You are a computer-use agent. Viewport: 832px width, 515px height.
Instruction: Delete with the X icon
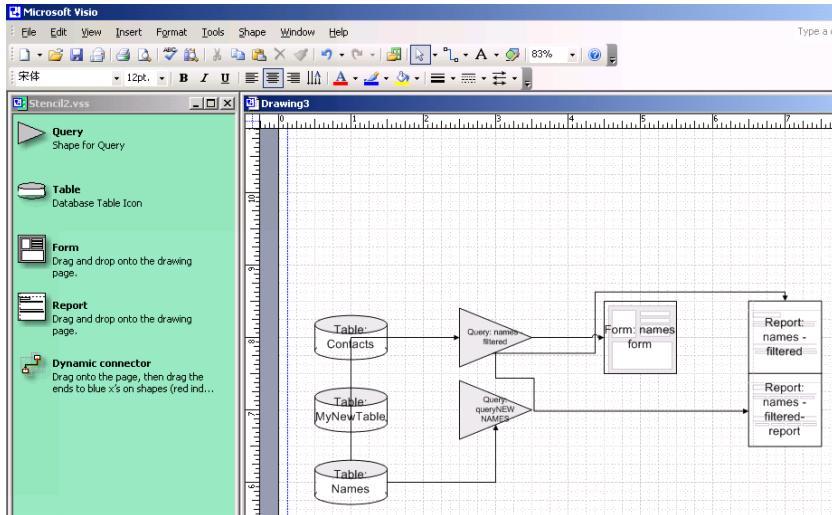[x=280, y=54]
